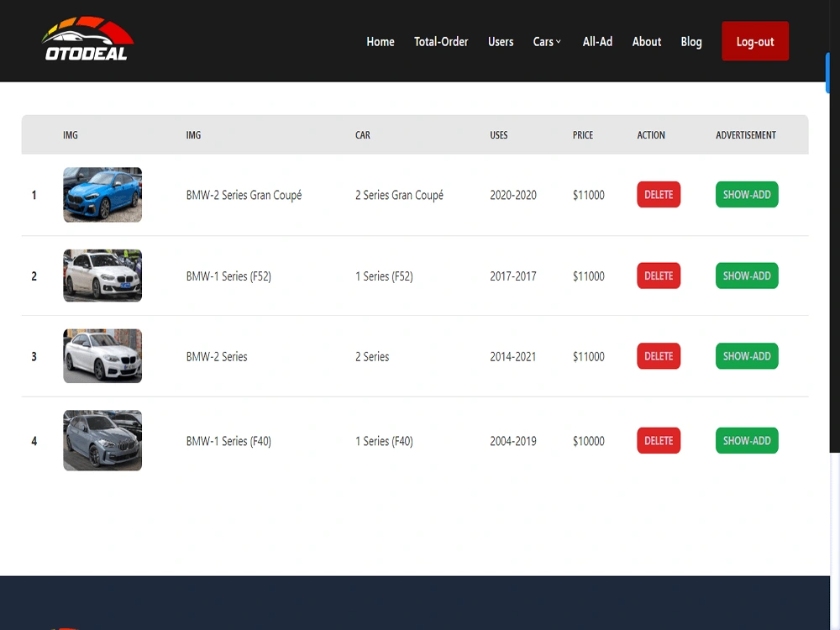
Task: Navigate to the All-Ad page
Action: click(x=597, y=42)
